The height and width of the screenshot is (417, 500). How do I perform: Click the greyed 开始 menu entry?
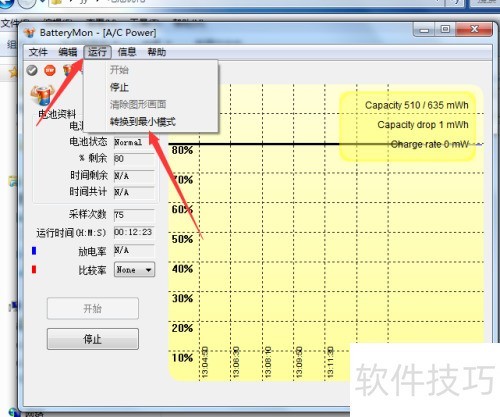coord(151,70)
